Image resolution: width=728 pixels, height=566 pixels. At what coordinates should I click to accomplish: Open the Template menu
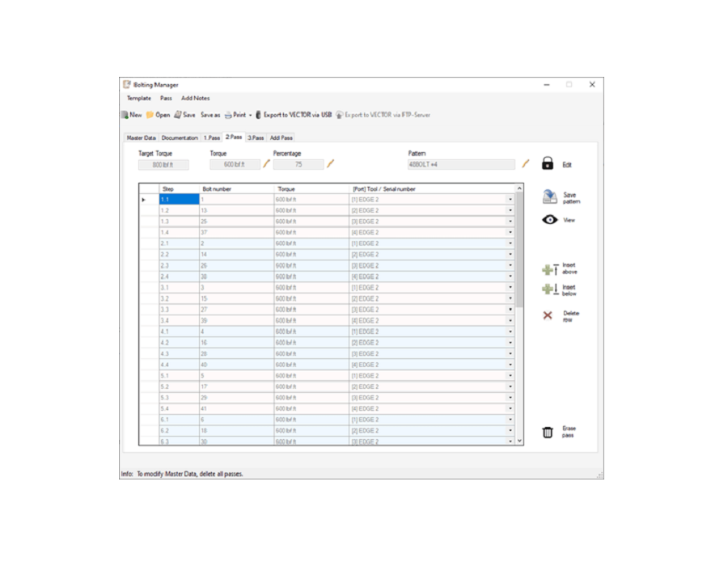click(x=138, y=98)
